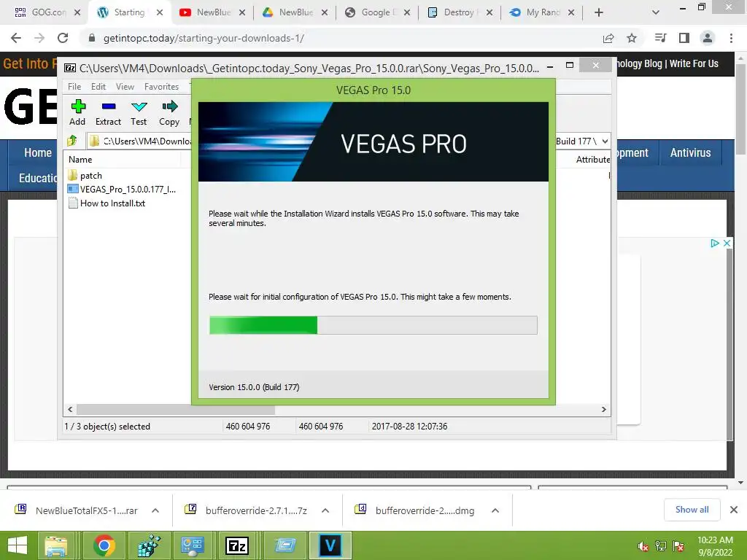Click Write For Us link
Image resolution: width=747 pixels, height=560 pixels.
[694, 64]
